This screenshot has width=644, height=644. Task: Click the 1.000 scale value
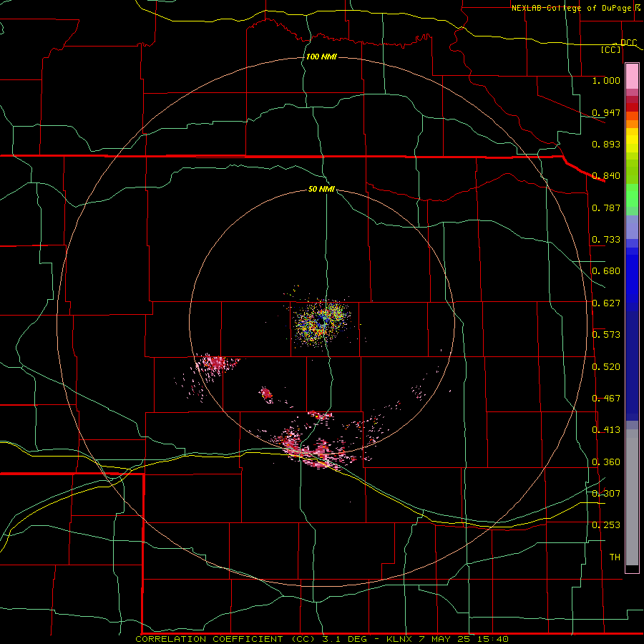[x=606, y=80]
